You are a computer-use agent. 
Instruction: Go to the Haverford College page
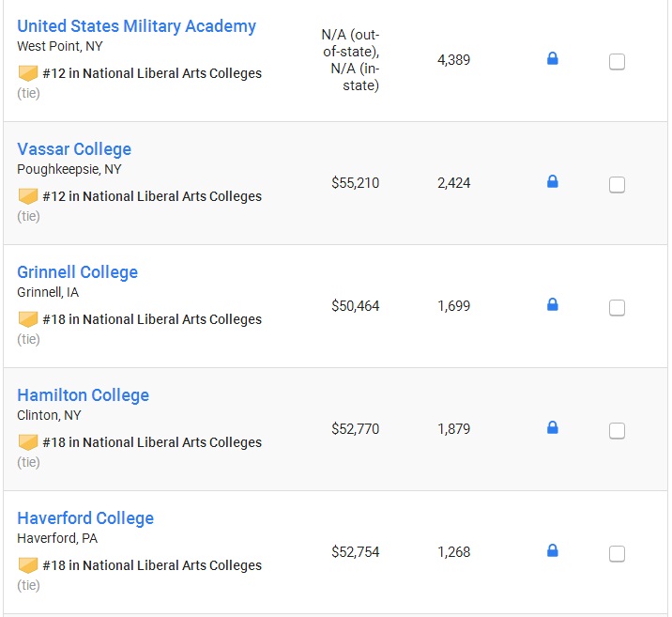85,518
